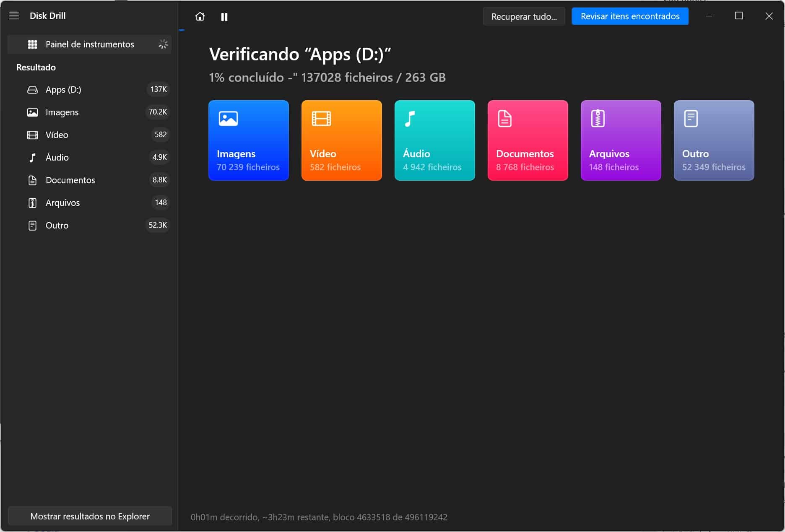
Task: Click the archive icon on the Arquivos tile
Action: [598, 119]
